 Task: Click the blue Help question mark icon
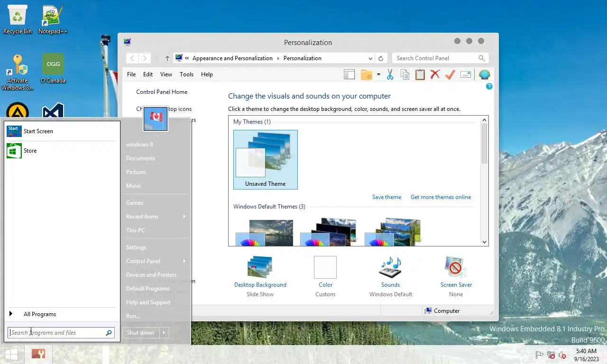[x=489, y=86]
